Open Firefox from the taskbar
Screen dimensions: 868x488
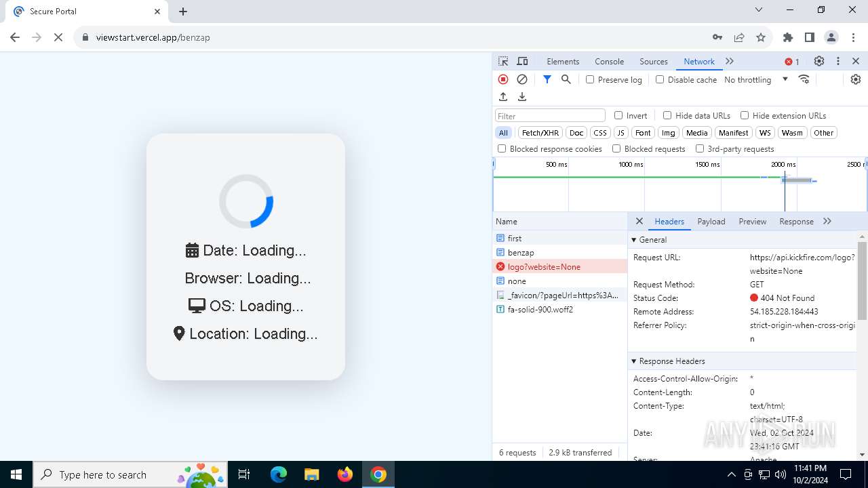345,474
